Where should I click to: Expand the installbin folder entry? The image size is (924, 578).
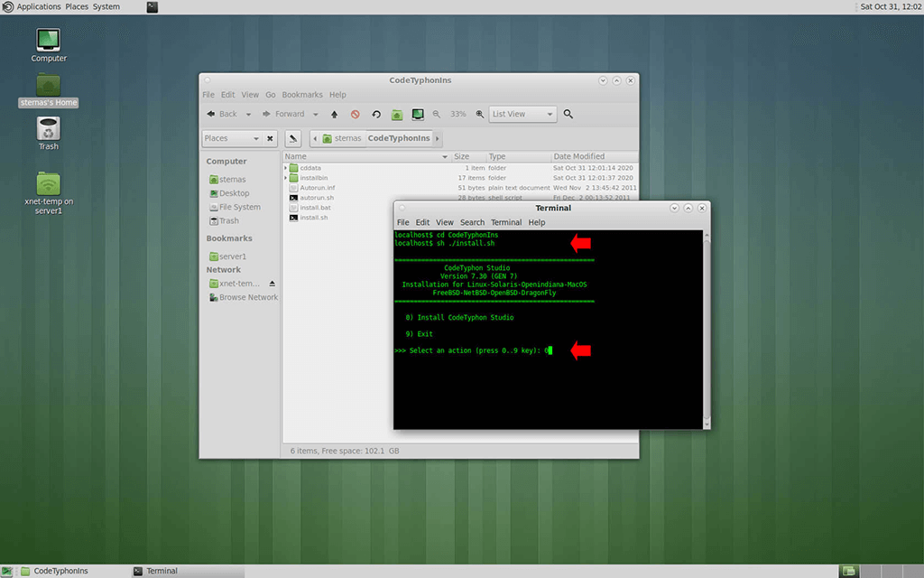(287, 179)
